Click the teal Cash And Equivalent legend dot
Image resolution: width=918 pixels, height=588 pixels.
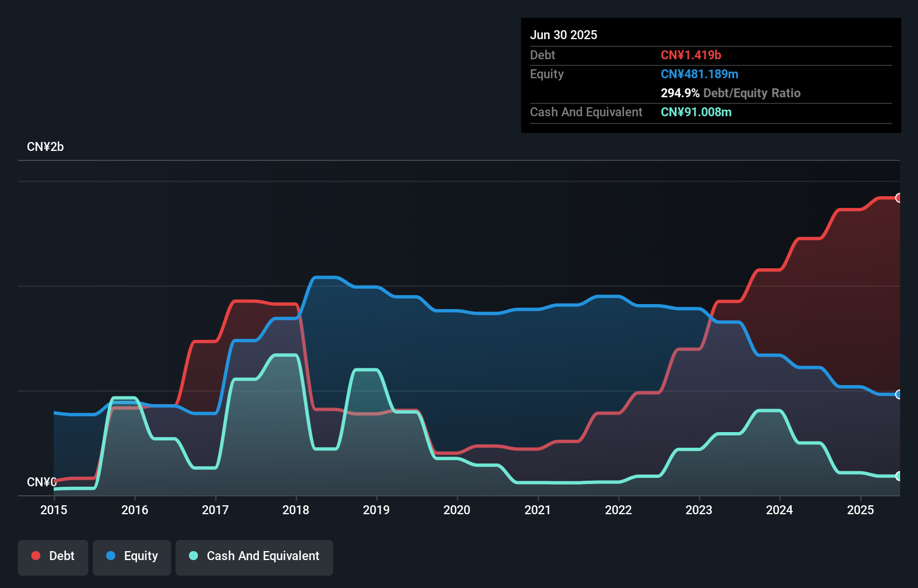[192, 556]
